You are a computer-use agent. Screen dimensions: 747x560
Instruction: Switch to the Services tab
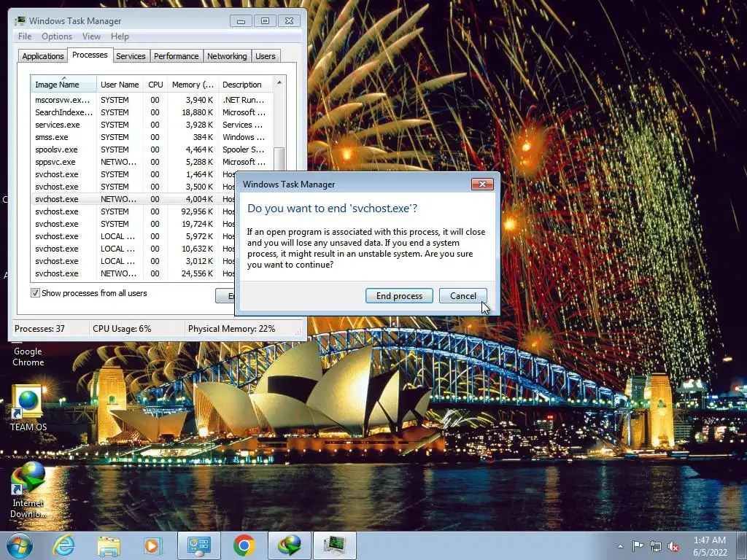tap(131, 56)
